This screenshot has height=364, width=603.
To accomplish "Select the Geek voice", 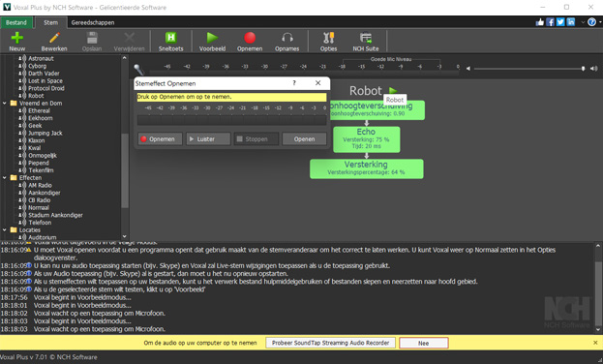I will coord(35,126).
